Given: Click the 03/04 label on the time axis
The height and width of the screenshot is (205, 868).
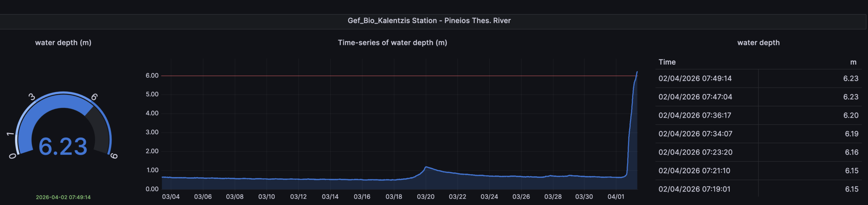Looking at the screenshot, I should 171,197.
